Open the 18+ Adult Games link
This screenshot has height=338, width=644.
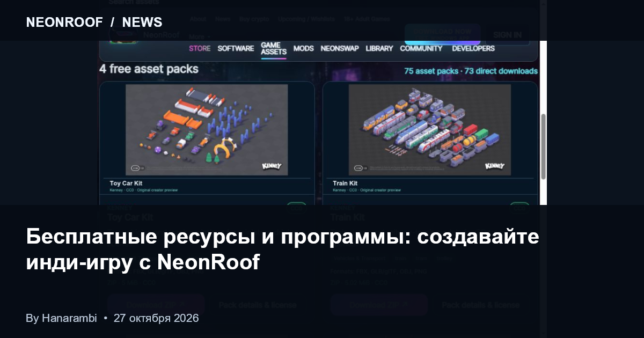click(367, 19)
